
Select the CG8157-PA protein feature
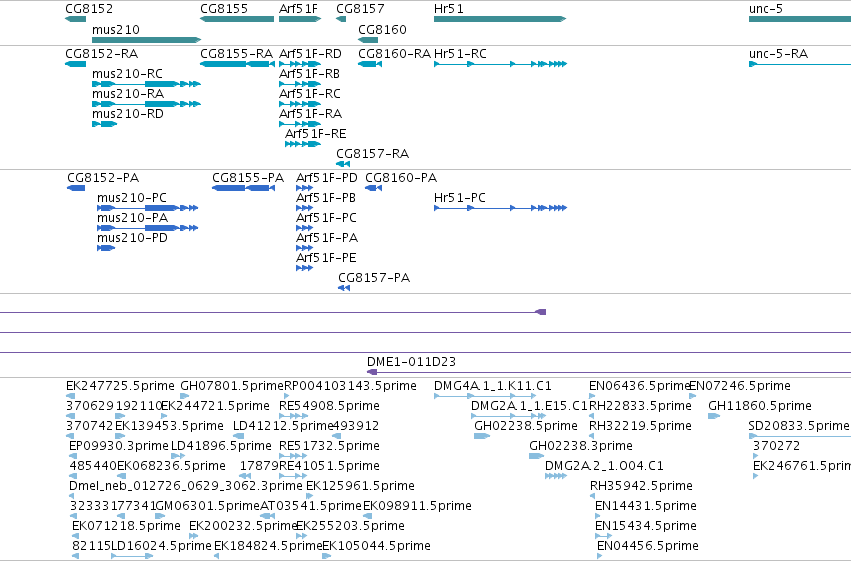344,288
